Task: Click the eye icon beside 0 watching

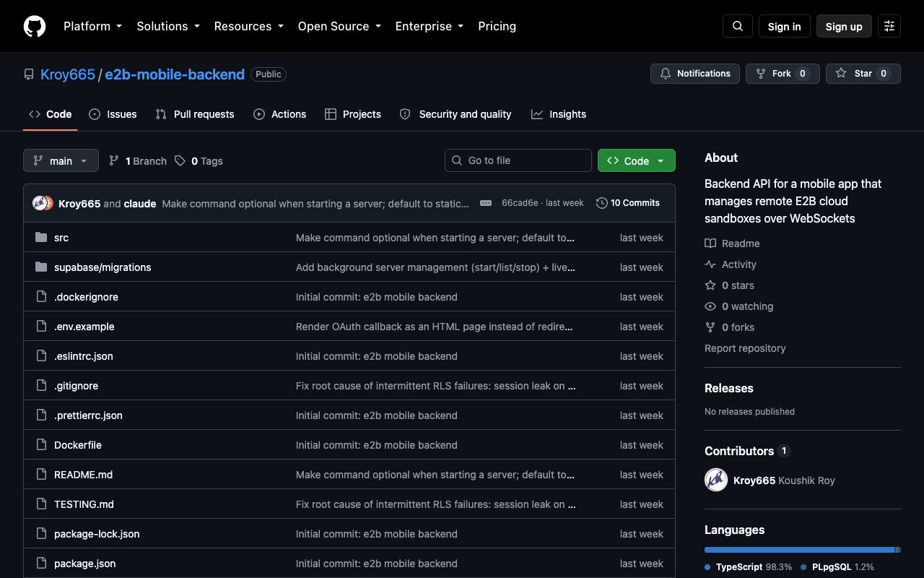Action: coord(710,306)
